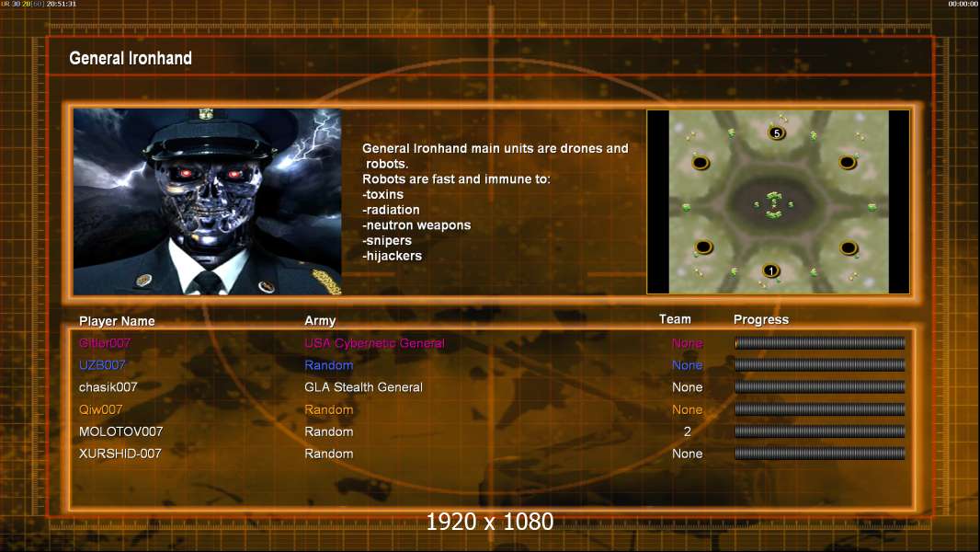Click the USA Cybernetic General army entry
This screenshot has height=552, width=980.
pyautogui.click(x=374, y=342)
